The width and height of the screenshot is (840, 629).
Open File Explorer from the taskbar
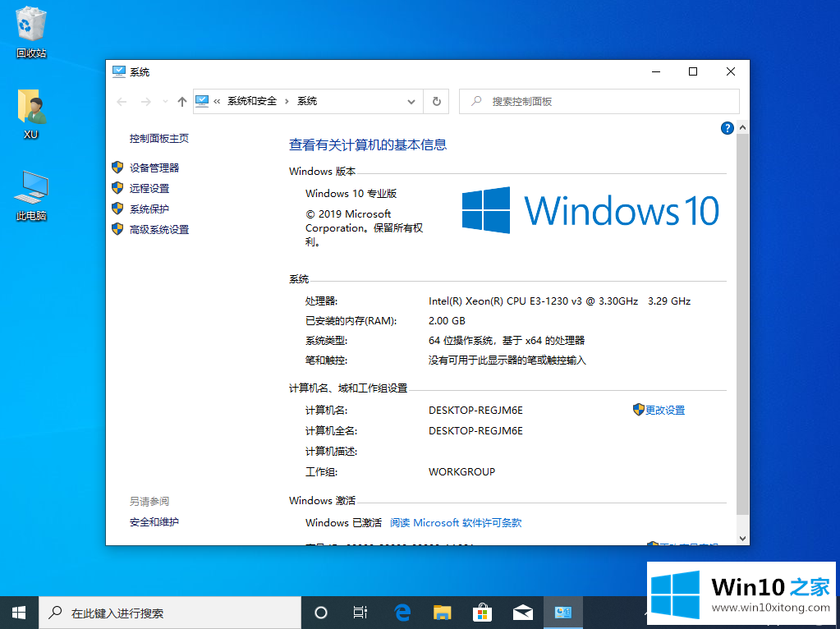pos(443,613)
